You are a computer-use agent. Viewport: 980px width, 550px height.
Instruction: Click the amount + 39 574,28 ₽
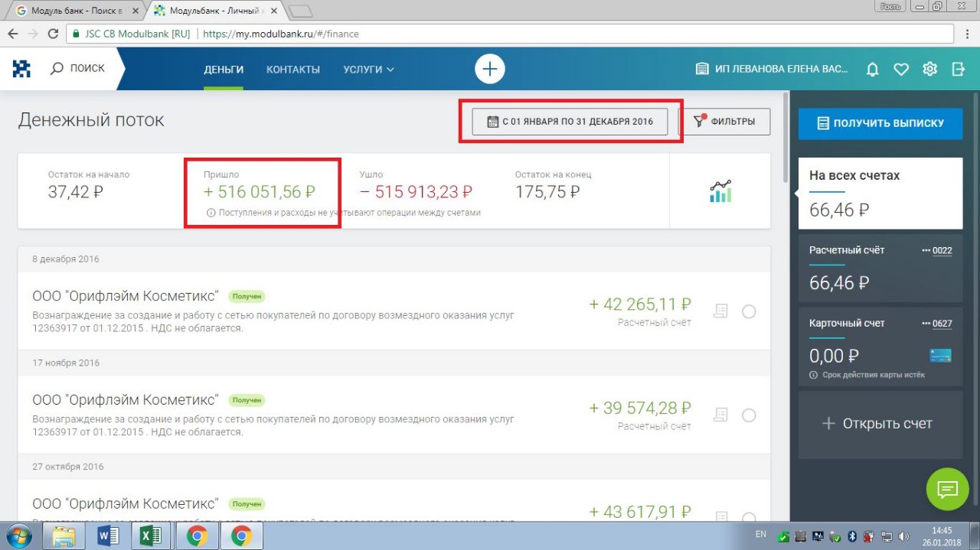pyautogui.click(x=640, y=408)
